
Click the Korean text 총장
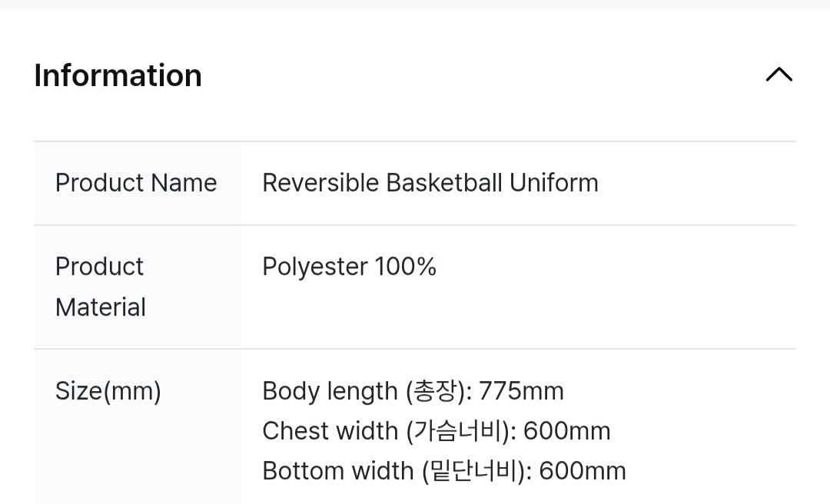click(x=436, y=391)
